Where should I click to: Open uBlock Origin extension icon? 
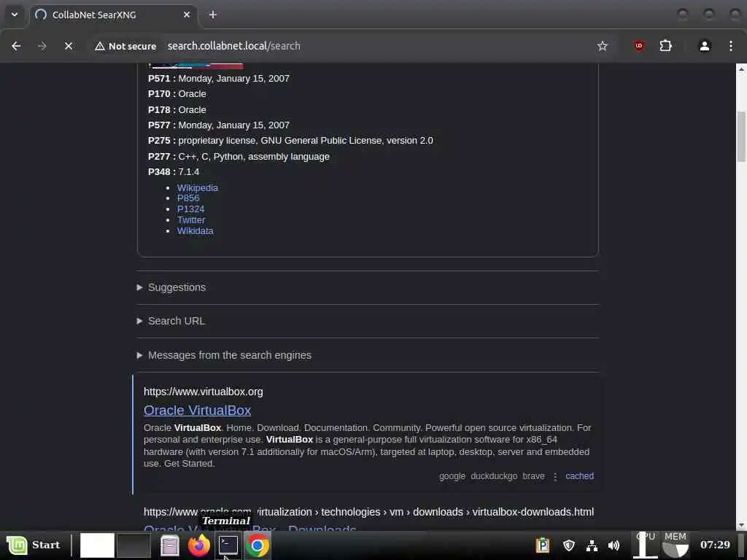pyautogui.click(x=639, y=46)
